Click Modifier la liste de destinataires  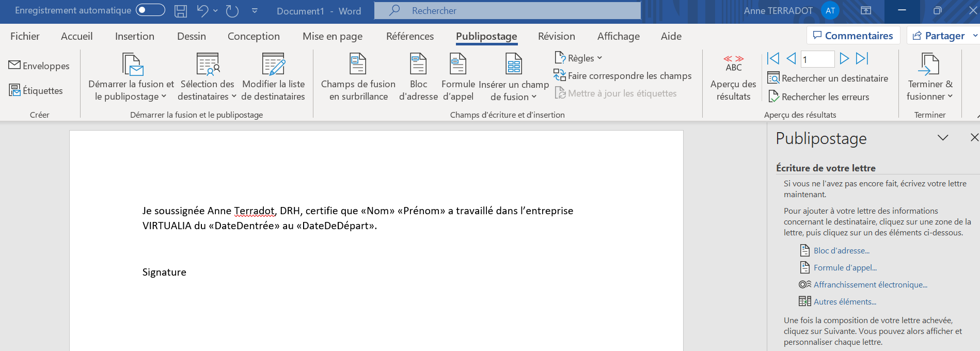tap(273, 76)
